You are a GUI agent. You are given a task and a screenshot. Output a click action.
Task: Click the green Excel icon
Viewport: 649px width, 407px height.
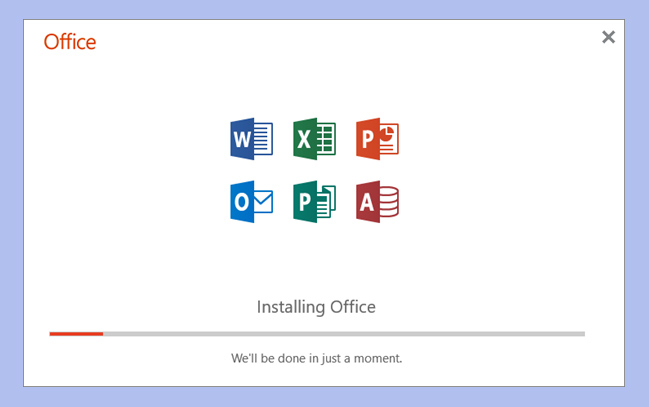(314, 138)
